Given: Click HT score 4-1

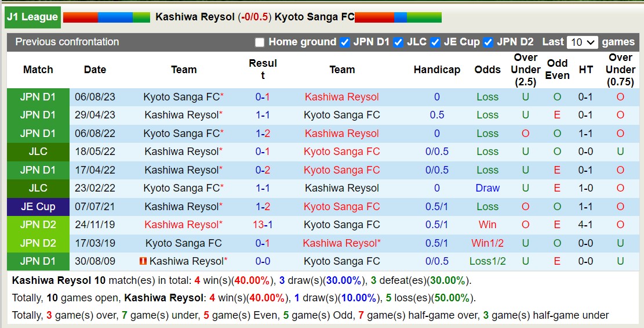Looking at the screenshot, I should click(x=585, y=225).
